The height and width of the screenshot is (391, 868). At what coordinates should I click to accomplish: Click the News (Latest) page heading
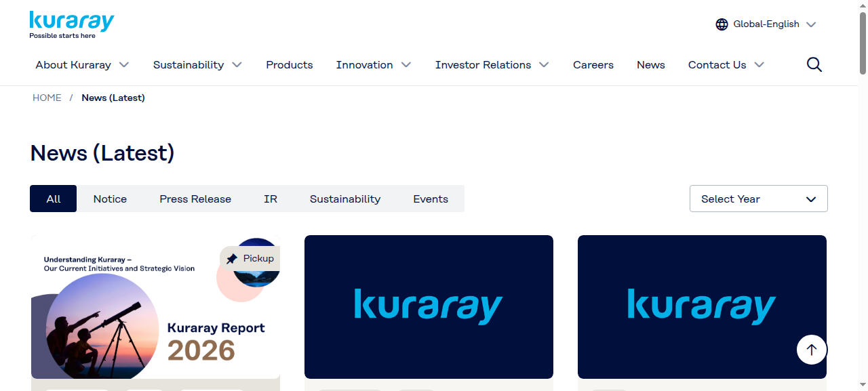pos(102,153)
